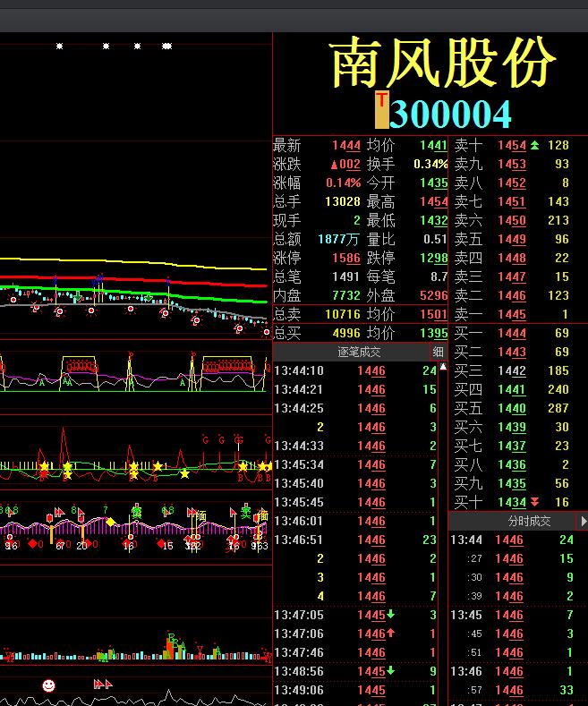Click the red up arrow on 13:47:06 trade
The width and height of the screenshot is (588, 706).
(390, 633)
